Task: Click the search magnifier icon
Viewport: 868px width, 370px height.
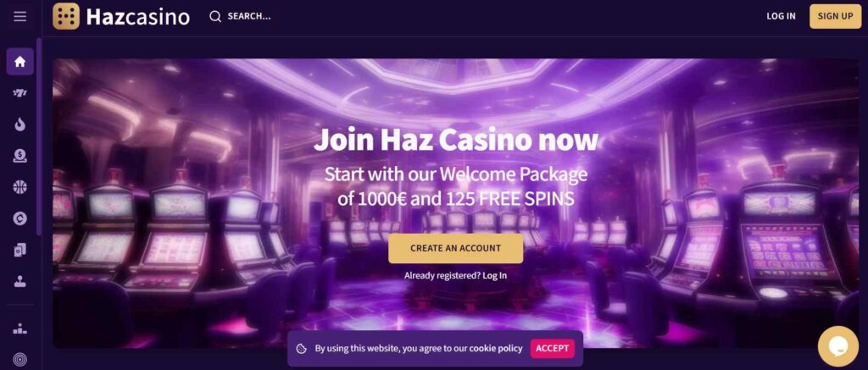Action: click(x=215, y=16)
